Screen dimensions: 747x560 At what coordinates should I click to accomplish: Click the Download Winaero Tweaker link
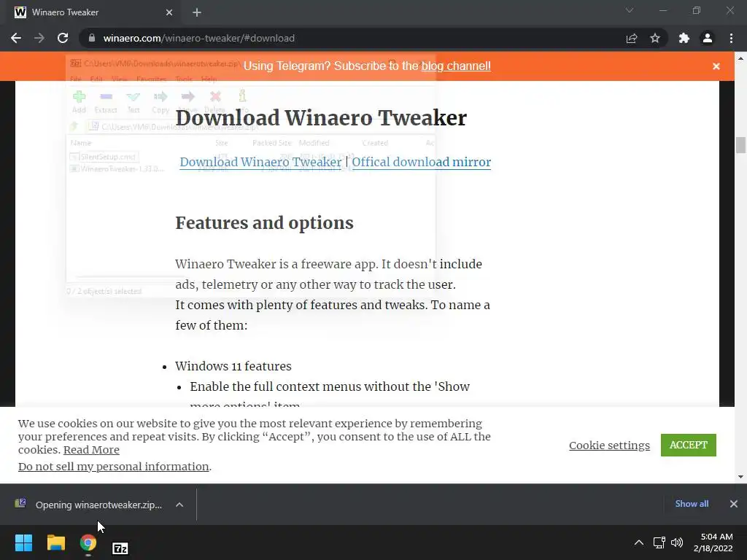click(x=260, y=162)
